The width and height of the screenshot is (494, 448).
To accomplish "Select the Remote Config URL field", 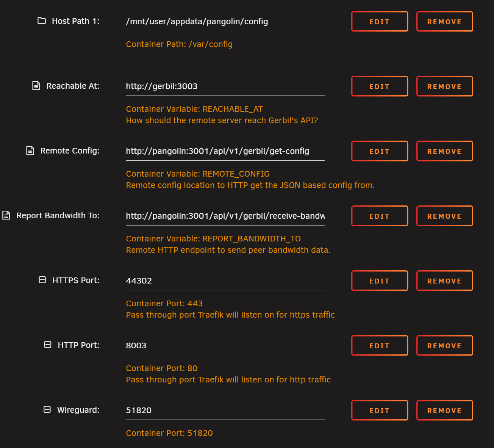I will (225, 151).
